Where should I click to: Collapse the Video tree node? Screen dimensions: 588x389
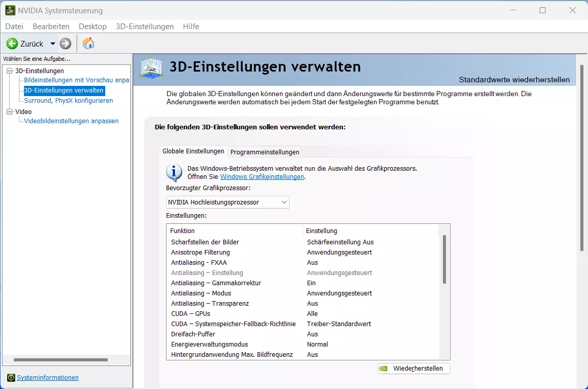pos(9,112)
